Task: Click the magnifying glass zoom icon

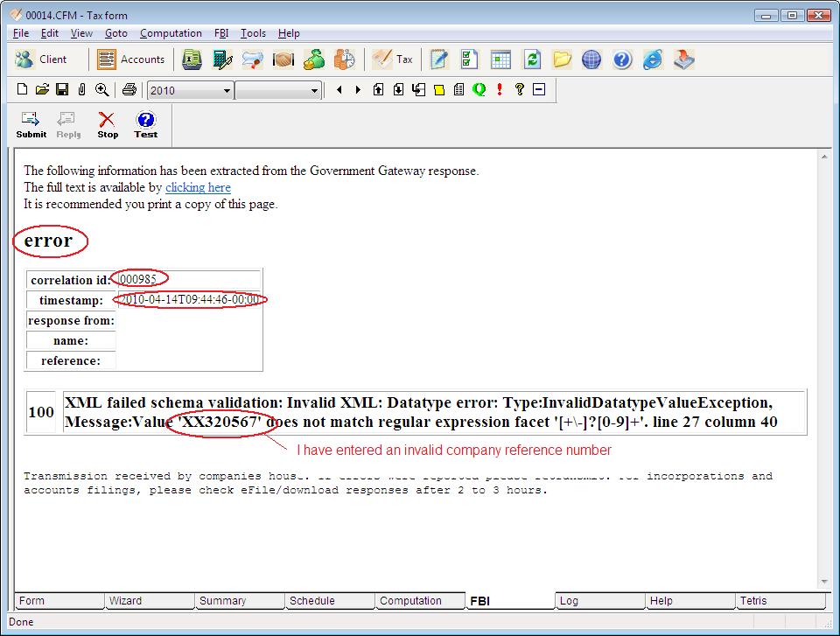Action: (101, 89)
